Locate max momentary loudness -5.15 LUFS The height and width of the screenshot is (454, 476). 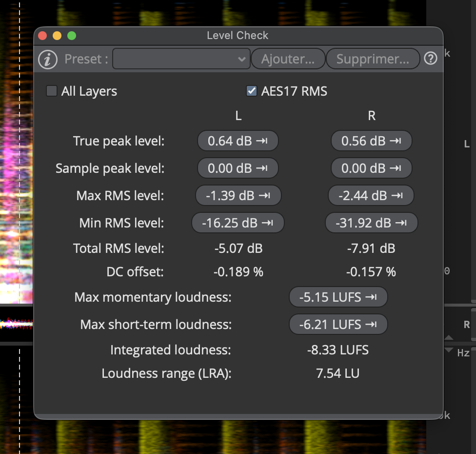point(338,297)
